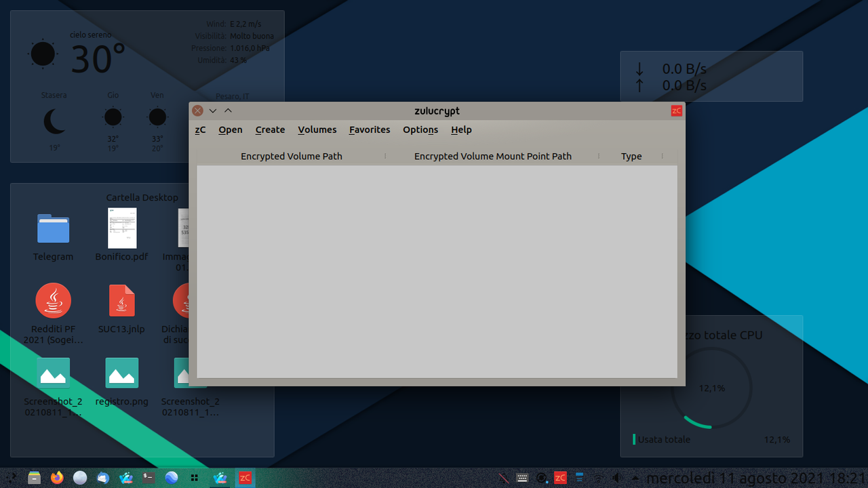Open the application launcher in the panel

click(x=12, y=478)
